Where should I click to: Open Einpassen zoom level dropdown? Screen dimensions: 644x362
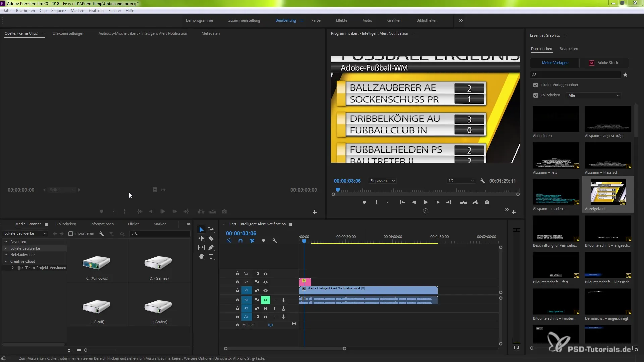382,181
